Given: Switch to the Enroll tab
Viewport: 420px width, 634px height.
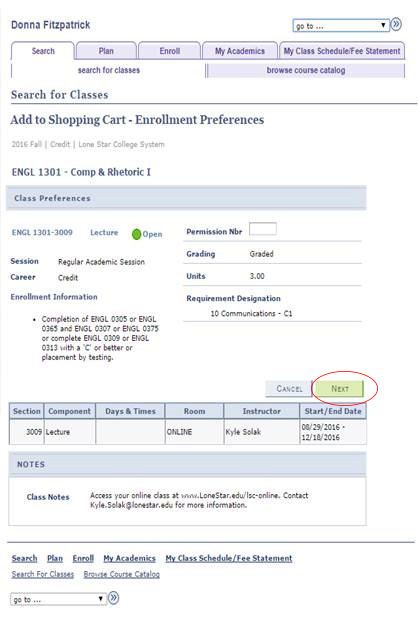Looking at the screenshot, I should 169,51.
